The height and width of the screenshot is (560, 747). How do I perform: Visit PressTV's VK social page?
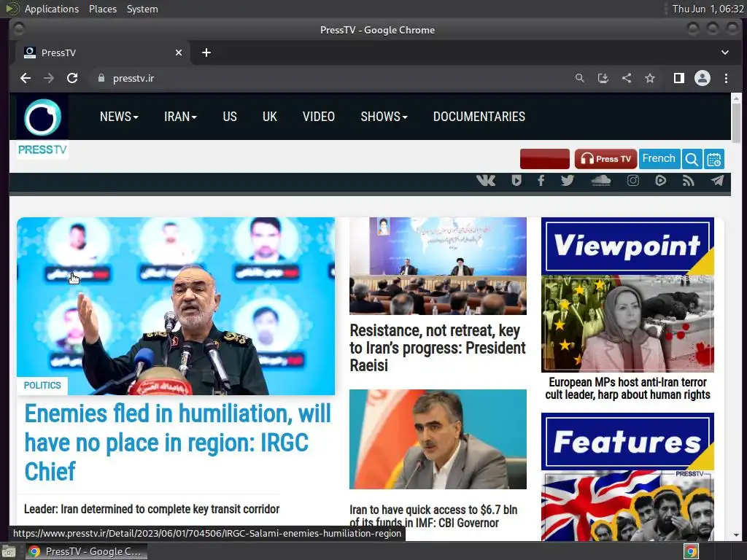coord(486,181)
